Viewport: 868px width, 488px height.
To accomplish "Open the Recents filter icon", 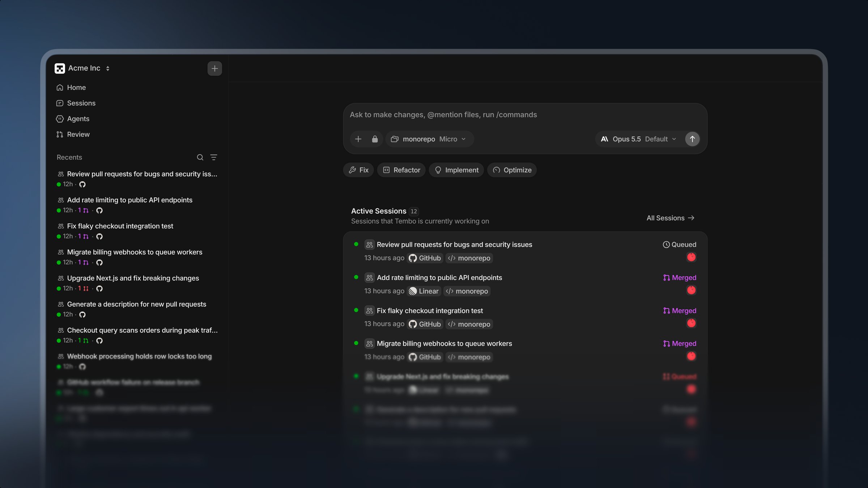I will click(x=214, y=157).
